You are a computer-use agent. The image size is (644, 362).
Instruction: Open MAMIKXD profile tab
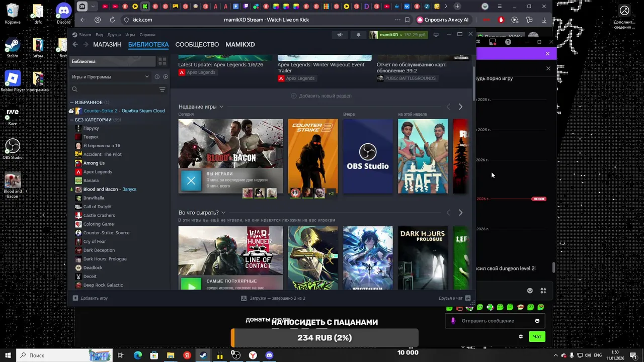point(240,44)
